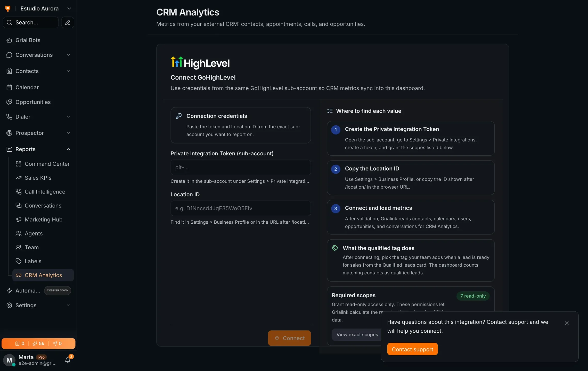Image resolution: width=588 pixels, height=371 pixels.
Task: Click the Sales KPIs trend icon
Action: [19, 178]
